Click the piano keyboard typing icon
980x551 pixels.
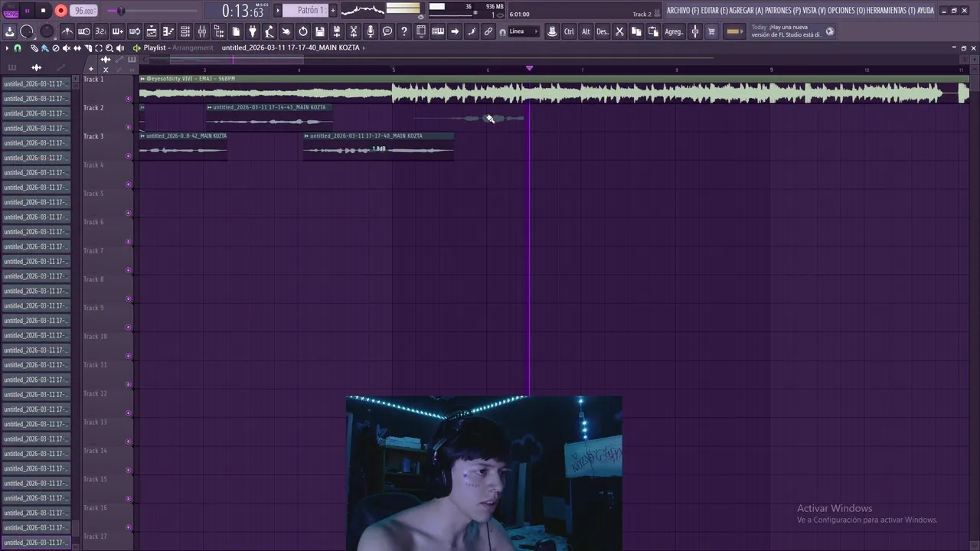coord(438,31)
